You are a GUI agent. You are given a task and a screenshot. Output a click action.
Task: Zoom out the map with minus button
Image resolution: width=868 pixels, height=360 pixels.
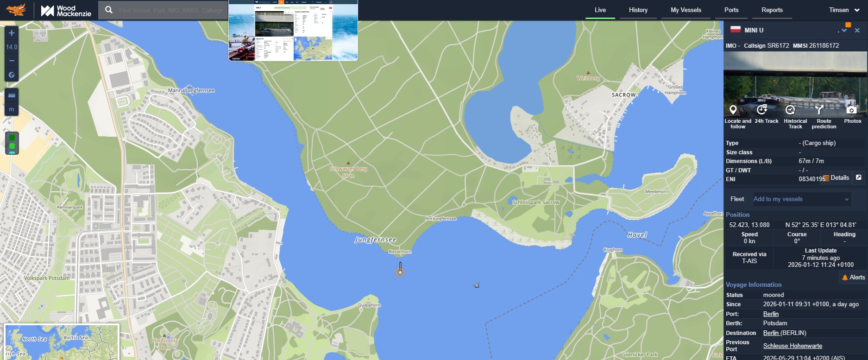(x=12, y=61)
